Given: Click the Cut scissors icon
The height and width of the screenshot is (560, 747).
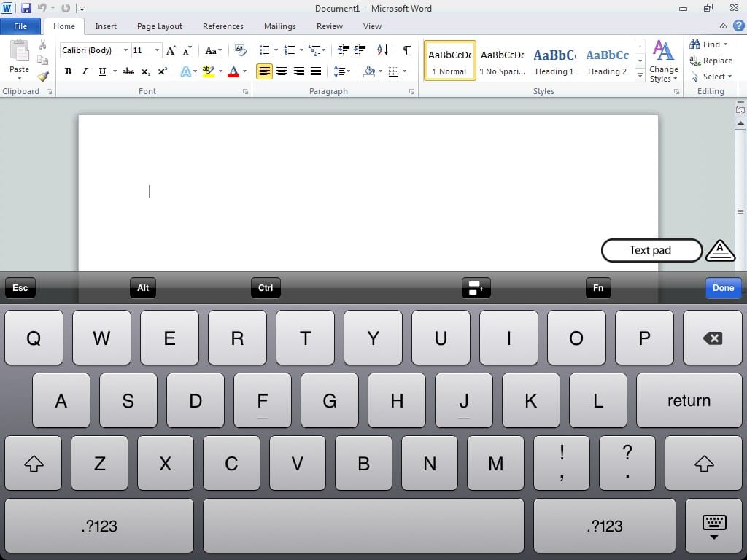Looking at the screenshot, I should pos(43,44).
